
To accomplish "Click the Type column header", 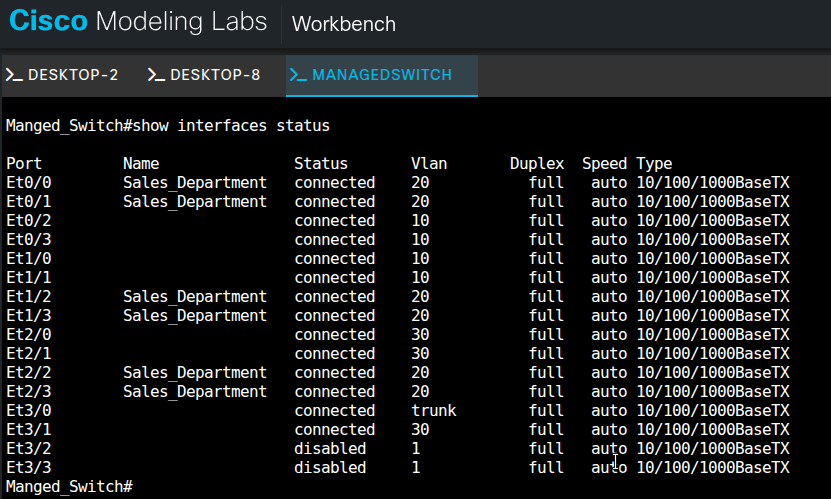I will coord(654,164).
